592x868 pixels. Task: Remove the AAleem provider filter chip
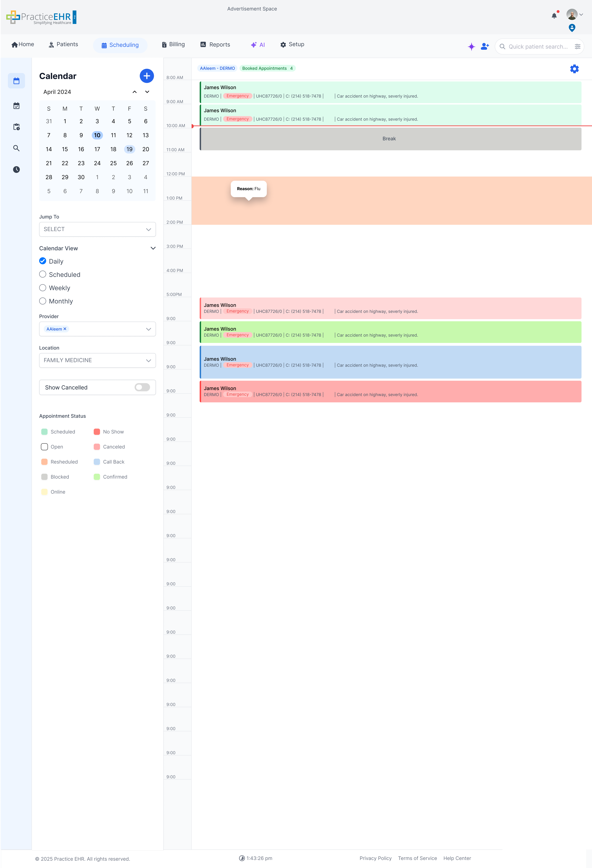[65, 329]
